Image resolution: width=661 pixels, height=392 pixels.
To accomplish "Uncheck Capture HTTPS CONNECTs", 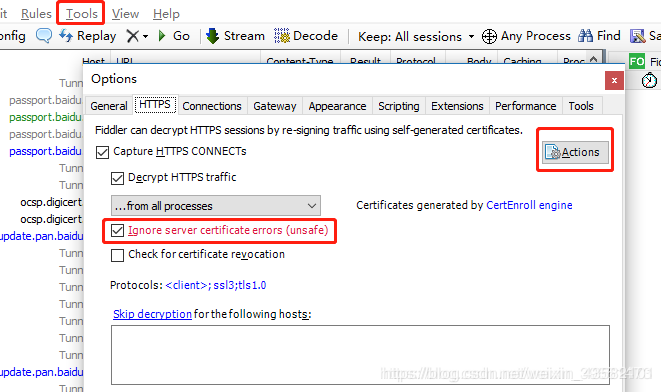I will tap(102, 152).
